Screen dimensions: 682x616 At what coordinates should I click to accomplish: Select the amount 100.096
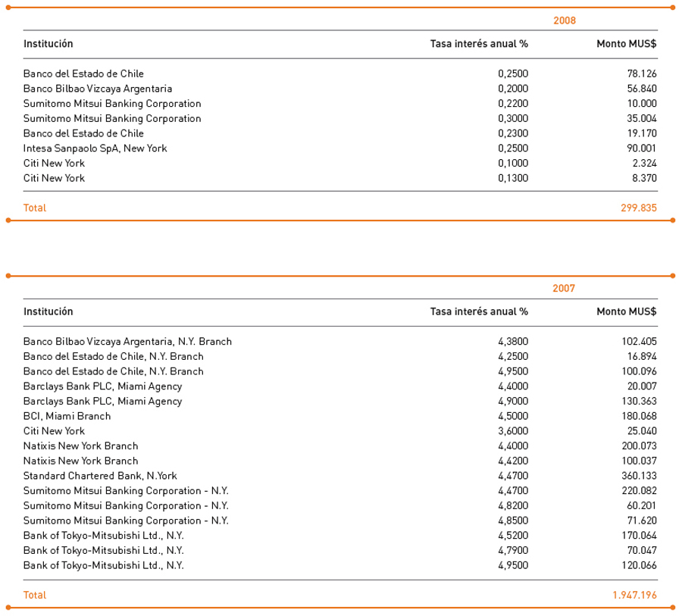point(639,371)
